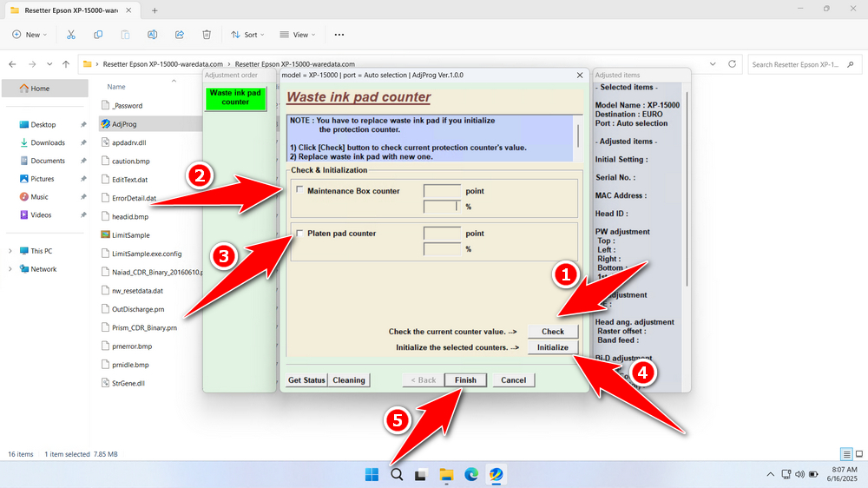Screen dimensions: 868x488
Task: Click the Cut icon in Explorer toolbar
Action: pyautogui.click(x=71, y=35)
